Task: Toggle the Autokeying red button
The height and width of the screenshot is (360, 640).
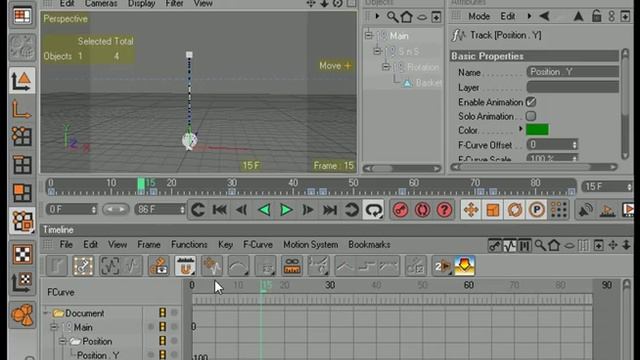Action: [x=422, y=210]
